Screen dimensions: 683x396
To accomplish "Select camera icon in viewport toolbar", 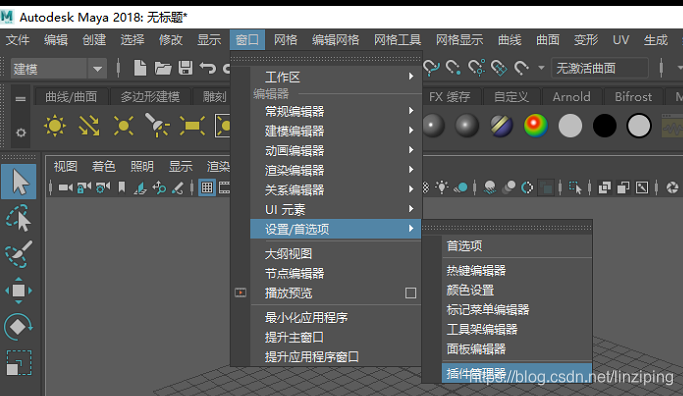I will (x=66, y=188).
